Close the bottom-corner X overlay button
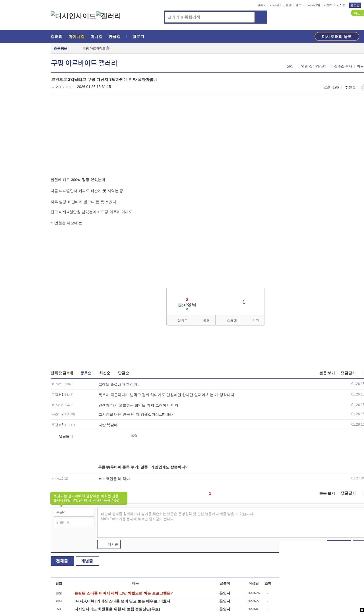364x612 pixels. (362, 610)
